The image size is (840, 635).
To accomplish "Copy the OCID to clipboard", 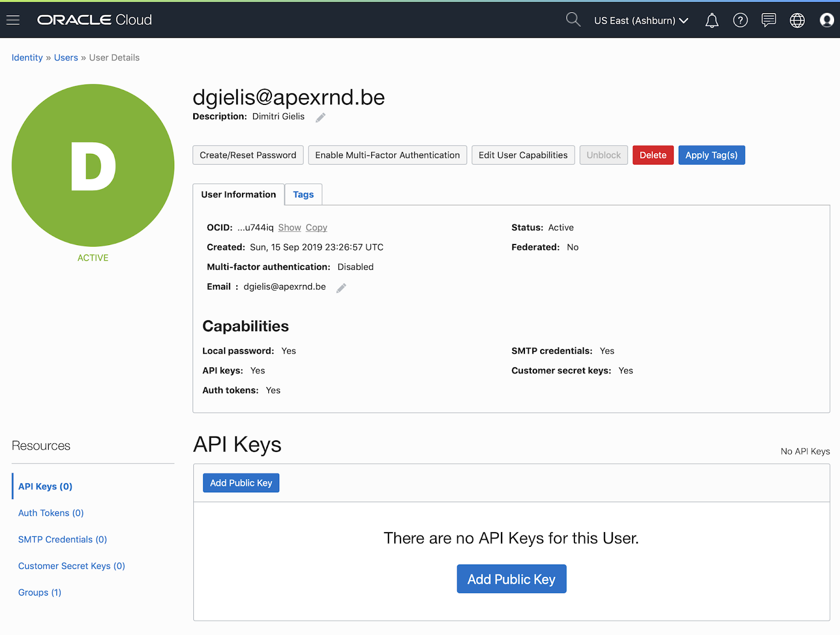I will coord(316,227).
